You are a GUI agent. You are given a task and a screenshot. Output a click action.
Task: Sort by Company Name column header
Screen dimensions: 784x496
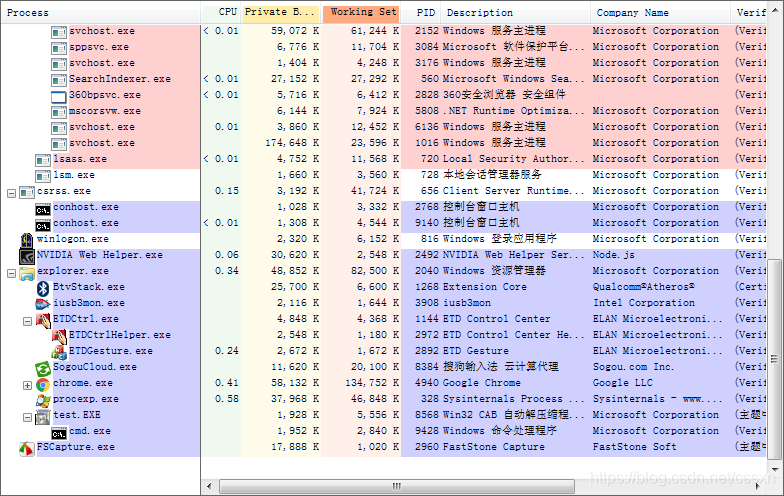(x=660, y=12)
